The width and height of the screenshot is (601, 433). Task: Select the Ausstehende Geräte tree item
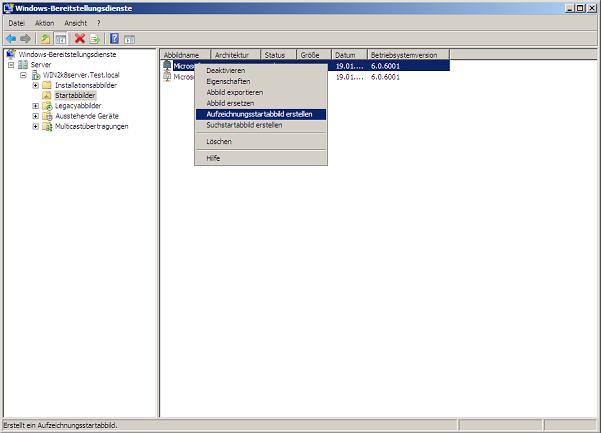[x=84, y=116]
